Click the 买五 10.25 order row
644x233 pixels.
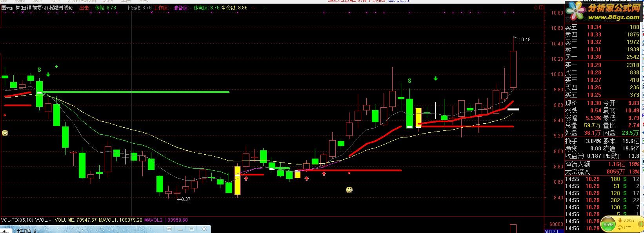(x=602, y=95)
